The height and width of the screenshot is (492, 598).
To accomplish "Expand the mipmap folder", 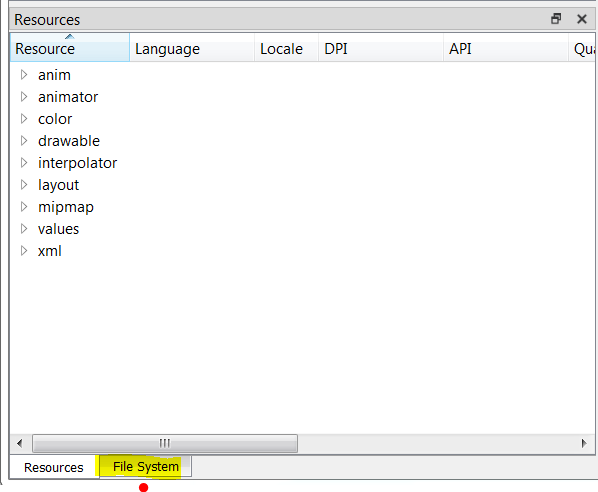I will click(x=24, y=207).
